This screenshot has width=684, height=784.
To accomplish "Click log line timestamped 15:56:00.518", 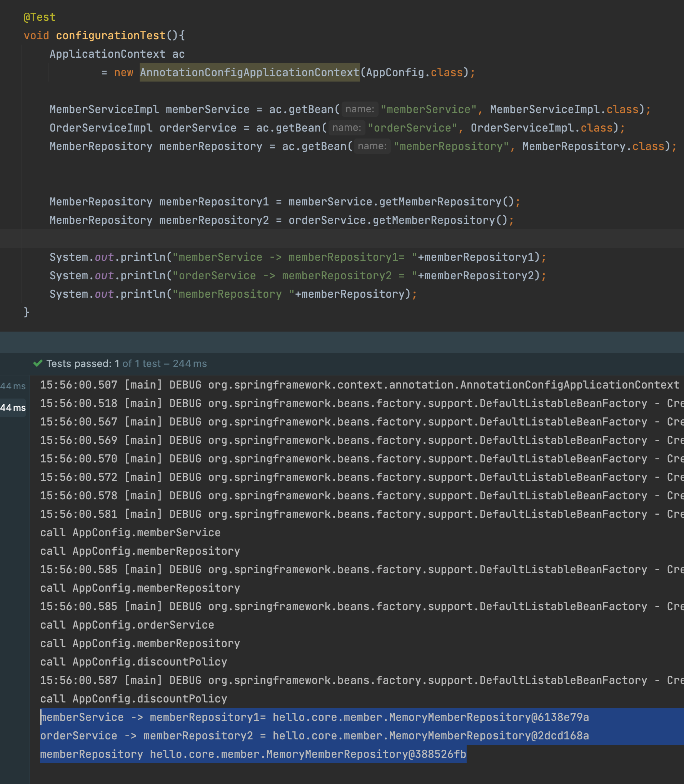I will (362, 404).
